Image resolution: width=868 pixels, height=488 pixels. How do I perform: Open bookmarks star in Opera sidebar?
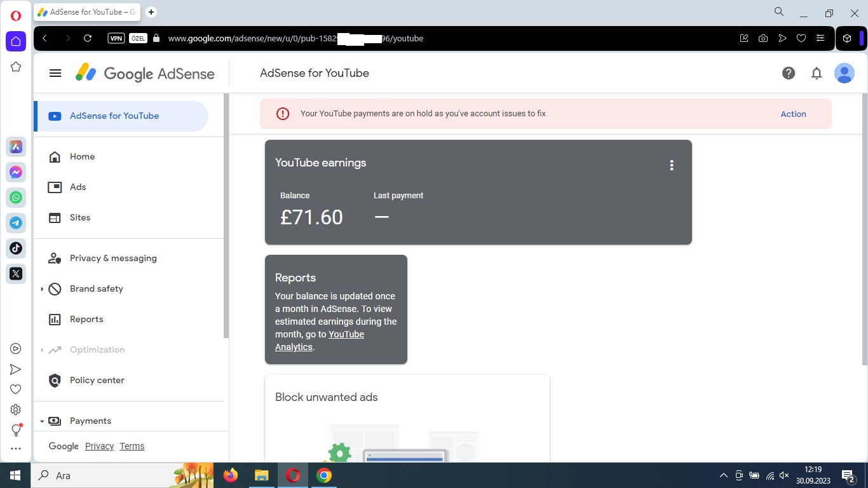click(x=16, y=67)
